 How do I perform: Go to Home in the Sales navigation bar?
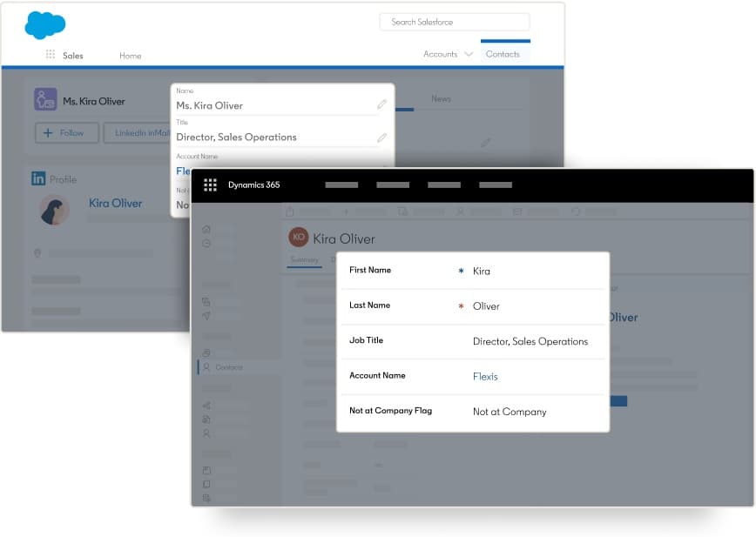(x=130, y=55)
